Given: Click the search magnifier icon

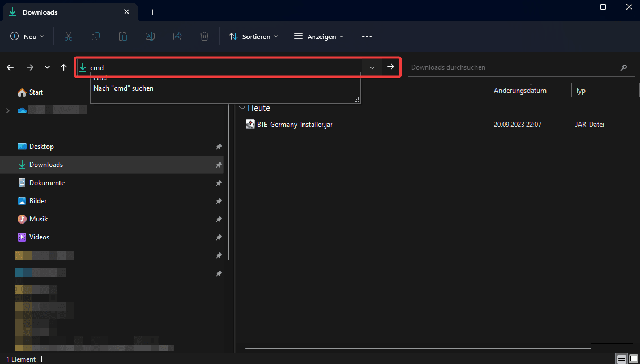Looking at the screenshot, I should [624, 67].
